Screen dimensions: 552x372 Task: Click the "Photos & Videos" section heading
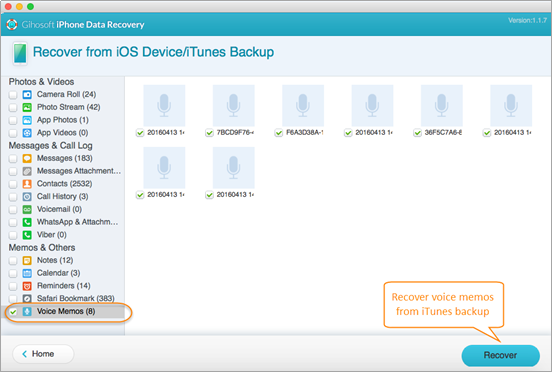click(x=42, y=82)
